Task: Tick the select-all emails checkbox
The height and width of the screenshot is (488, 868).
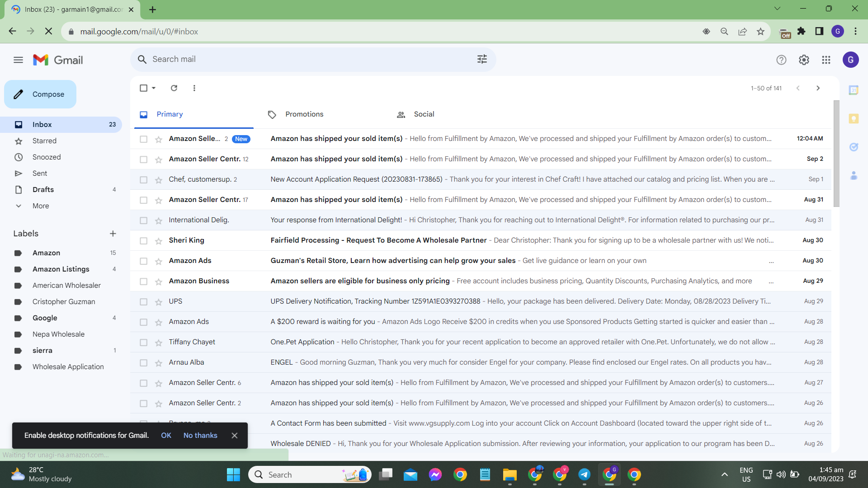Action: point(144,88)
